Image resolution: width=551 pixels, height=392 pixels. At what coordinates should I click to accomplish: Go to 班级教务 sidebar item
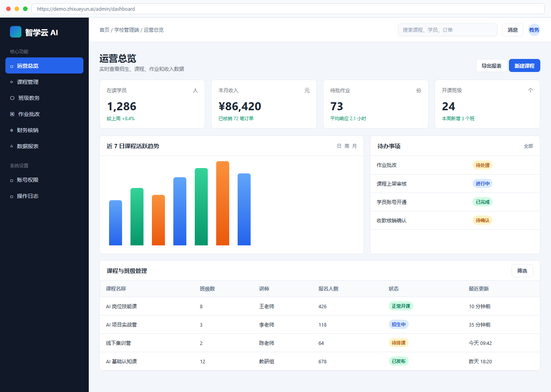[44, 98]
